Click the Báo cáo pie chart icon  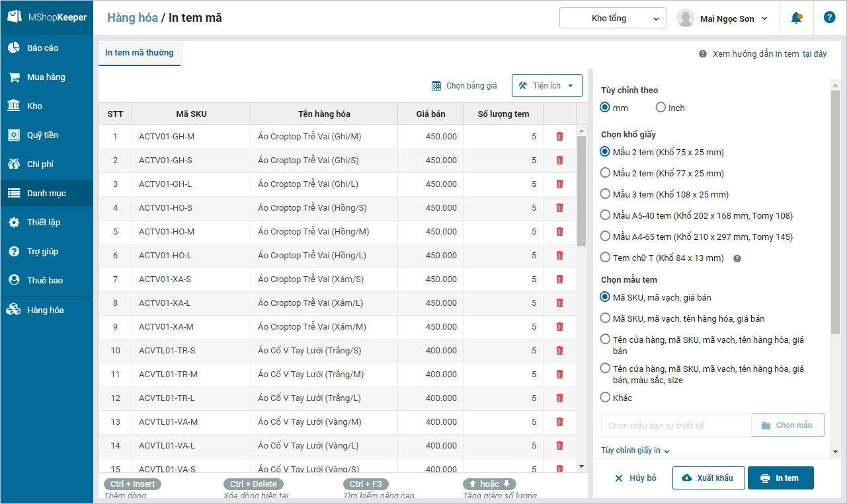click(x=14, y=48)
